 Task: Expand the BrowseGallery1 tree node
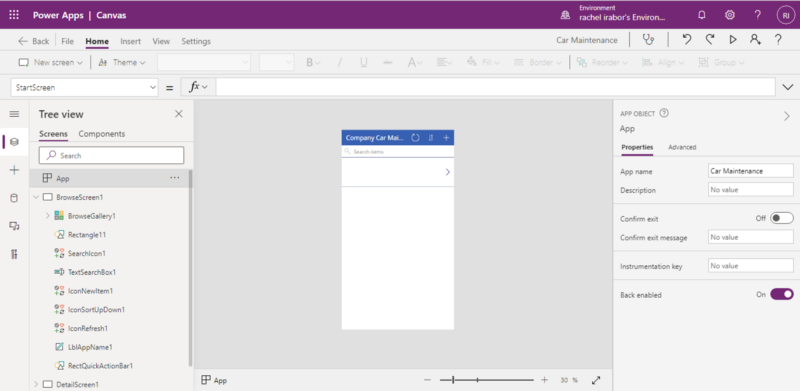point(47,216)
